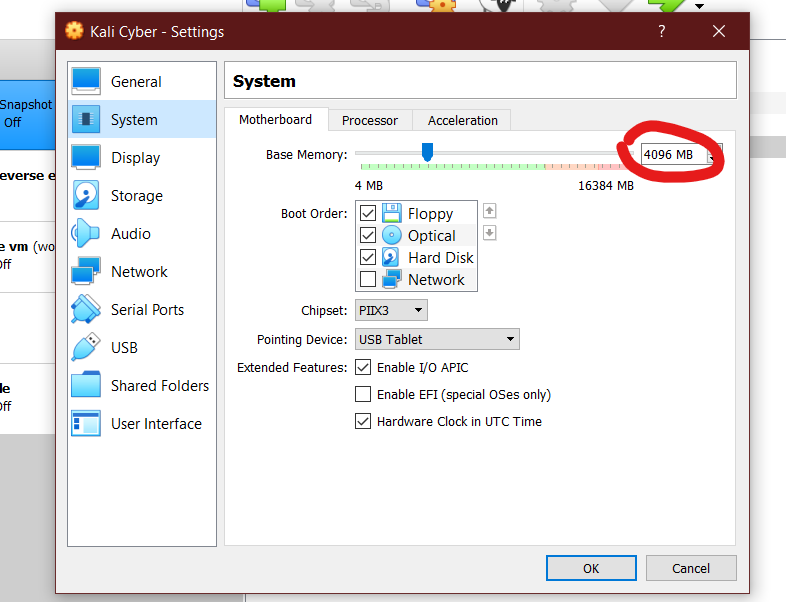This screenshot has height=602, width=786.
Task: Select Serial Ports in settings list
Action: pyautogui.click(x=142, y=309)
